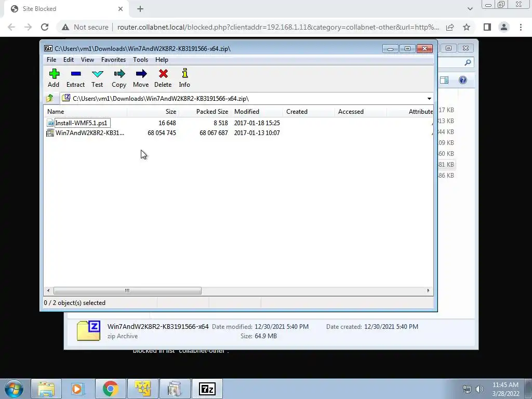
Task: Click the Chrome address bar URL
Action: tap(278, 27)
